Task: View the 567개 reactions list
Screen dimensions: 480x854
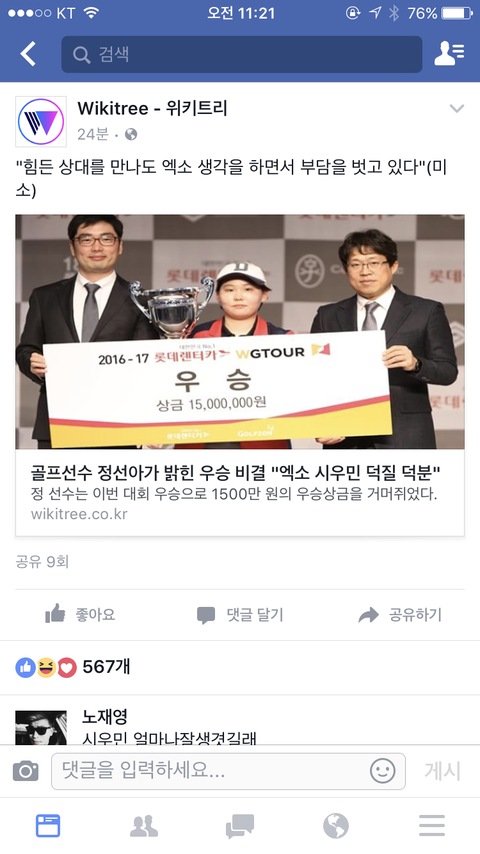Action: tap(73, 667)
